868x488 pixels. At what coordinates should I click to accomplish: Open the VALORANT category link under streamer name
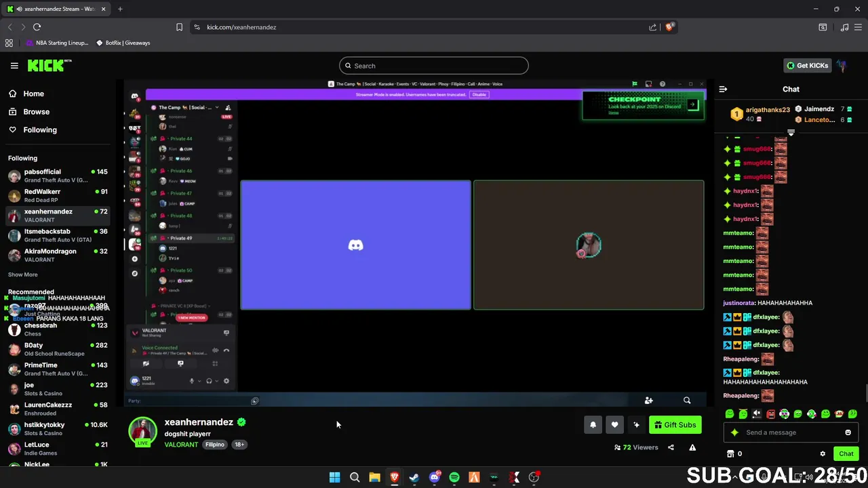coord(181,445)
